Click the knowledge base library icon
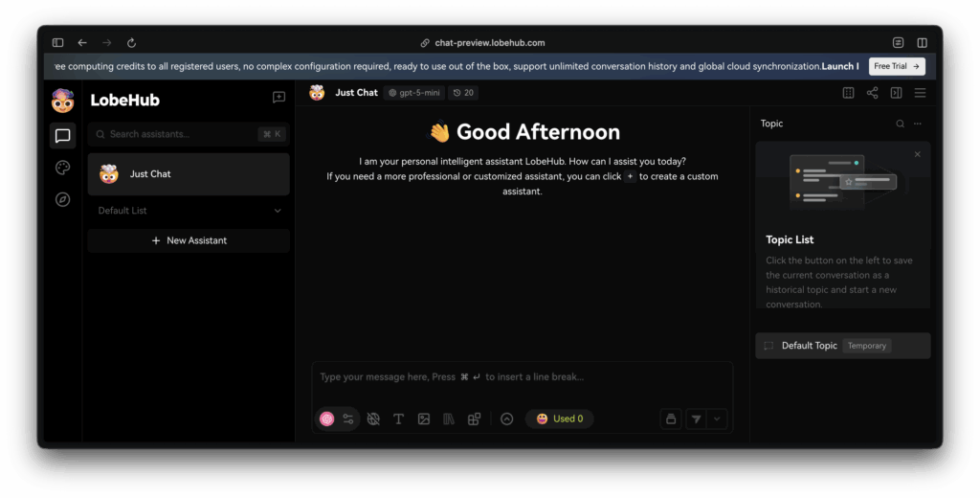This screenshot has width=980, height=498. click(449, 419)
